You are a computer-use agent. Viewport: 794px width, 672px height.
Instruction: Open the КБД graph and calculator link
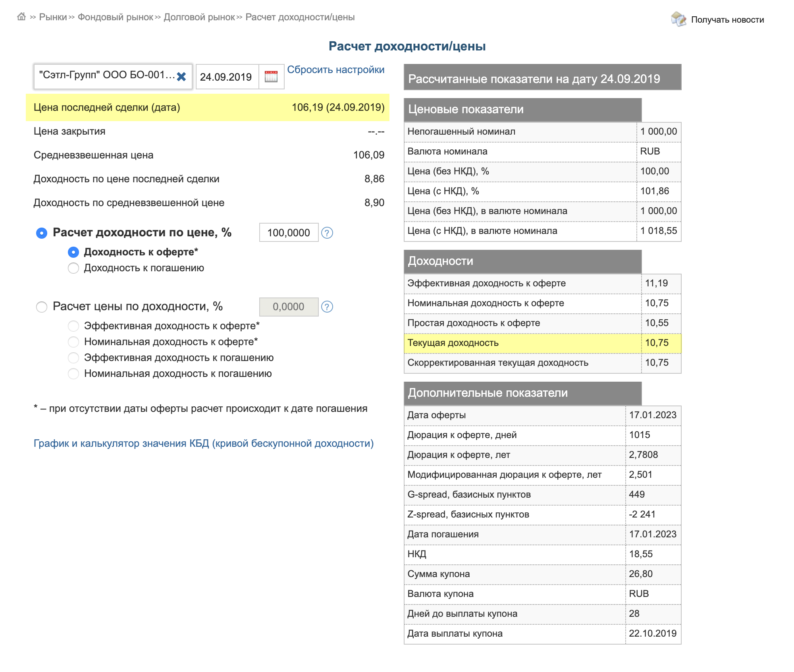click(x=204, y=443)
